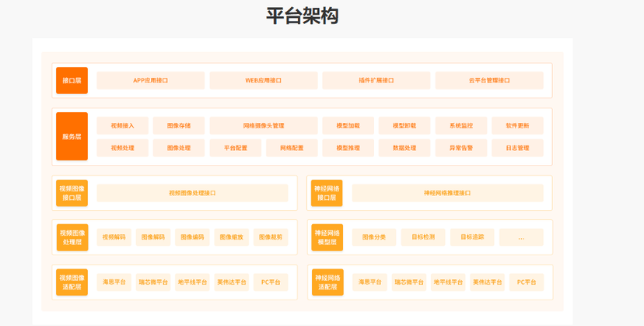
Task: Select the 云平台管理接口 box
Action: click(489, 81)
